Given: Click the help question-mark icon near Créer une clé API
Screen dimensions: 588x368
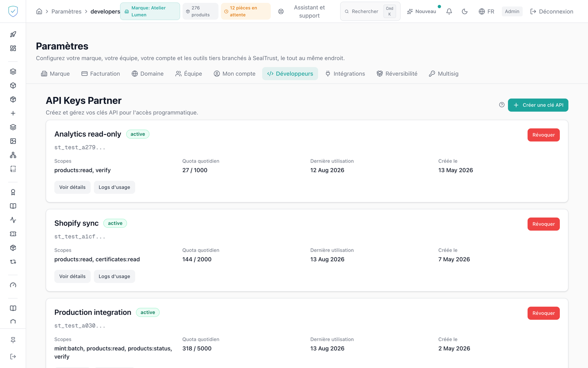Looking at the screenshot, I should pos(502,105).
